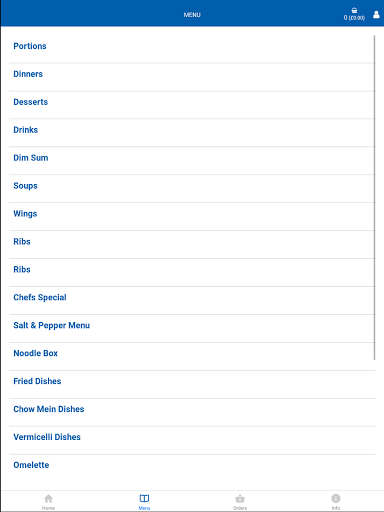
Task: View the Dim Sum category
Action: 192,158
